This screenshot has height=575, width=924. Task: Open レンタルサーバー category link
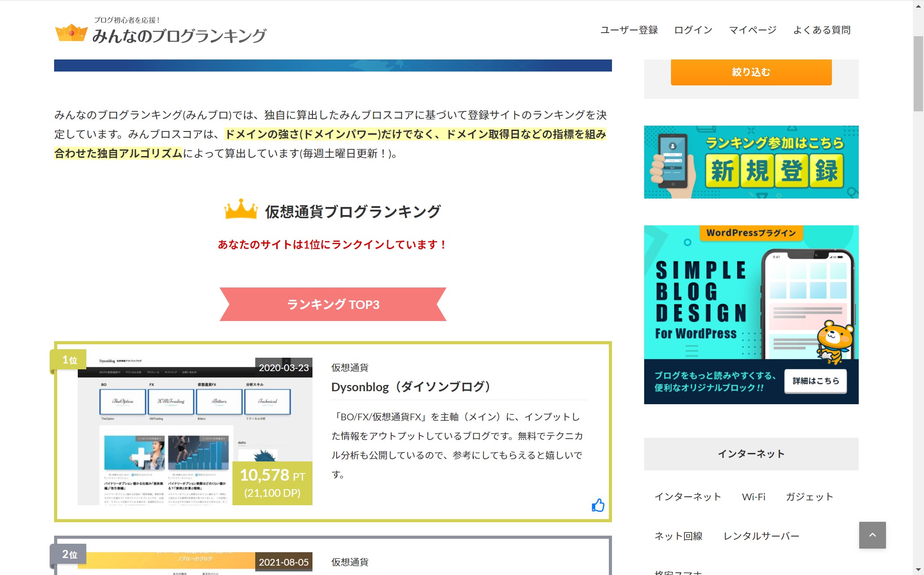[x=761, y=536]
